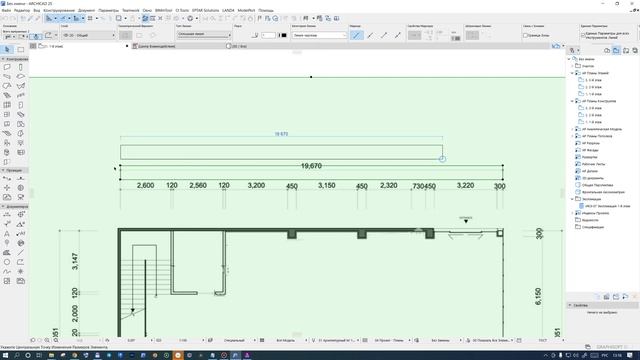
Task: Open the Помощь menu
Action: (266, 10)
